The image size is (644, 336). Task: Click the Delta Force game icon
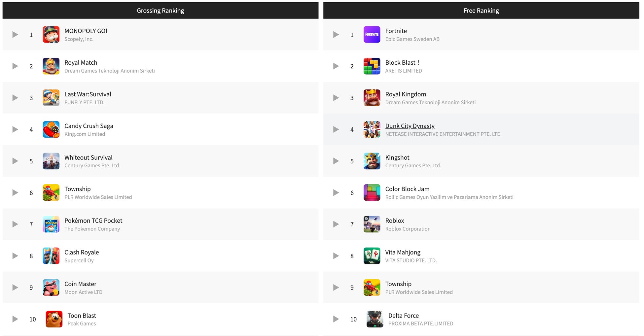pyautogui.click(x=375, y=319)
